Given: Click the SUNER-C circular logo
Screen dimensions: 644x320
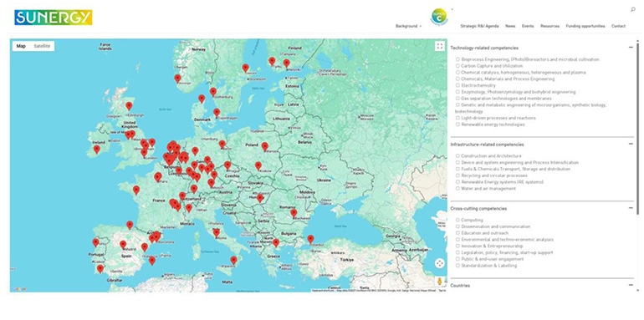Looking at the screenshot, I should coord(439,17).
